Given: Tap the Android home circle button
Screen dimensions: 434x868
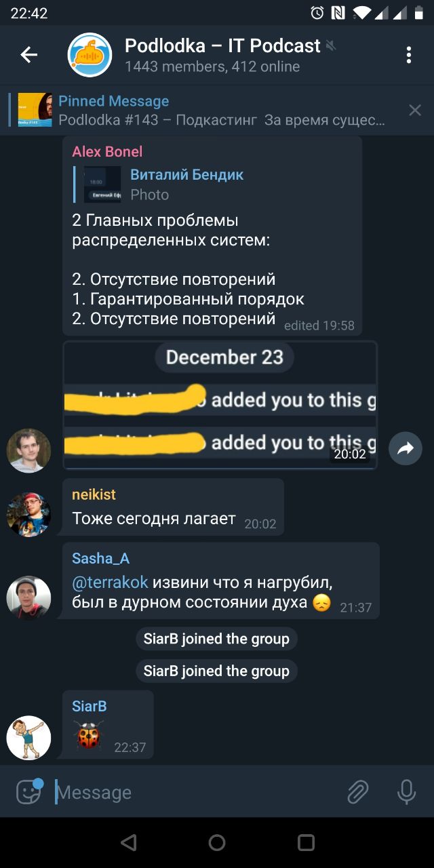Looking at the screenshot, I should click(x=217, y=842).
